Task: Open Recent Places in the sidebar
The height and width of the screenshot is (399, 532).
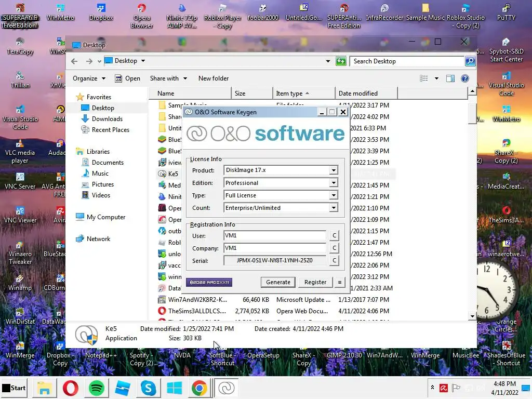Action: 110,129
